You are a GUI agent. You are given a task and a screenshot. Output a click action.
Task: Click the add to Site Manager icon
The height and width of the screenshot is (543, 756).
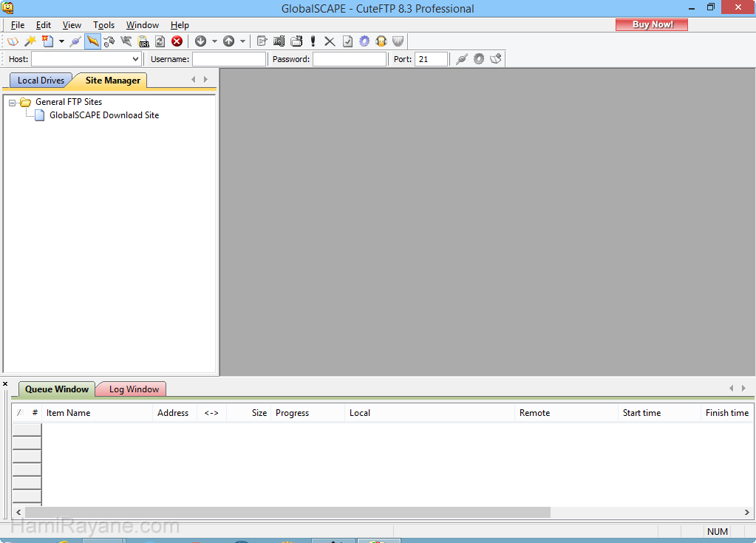[496, 59]
